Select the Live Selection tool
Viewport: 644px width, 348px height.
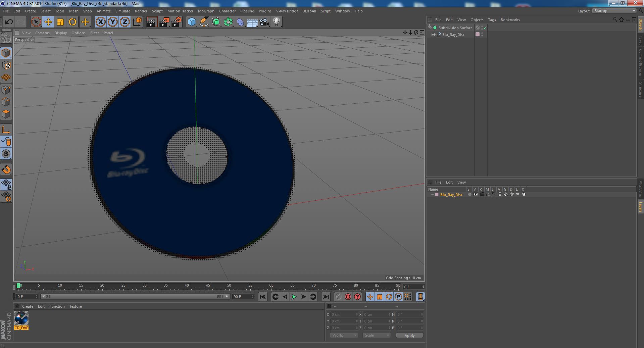[x=36, y=22]
